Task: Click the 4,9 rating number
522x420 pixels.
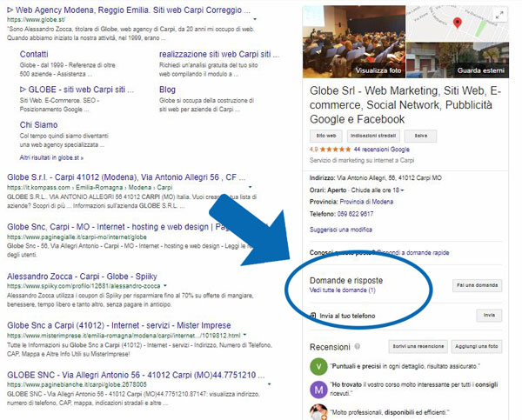Action: coord(313,150)
